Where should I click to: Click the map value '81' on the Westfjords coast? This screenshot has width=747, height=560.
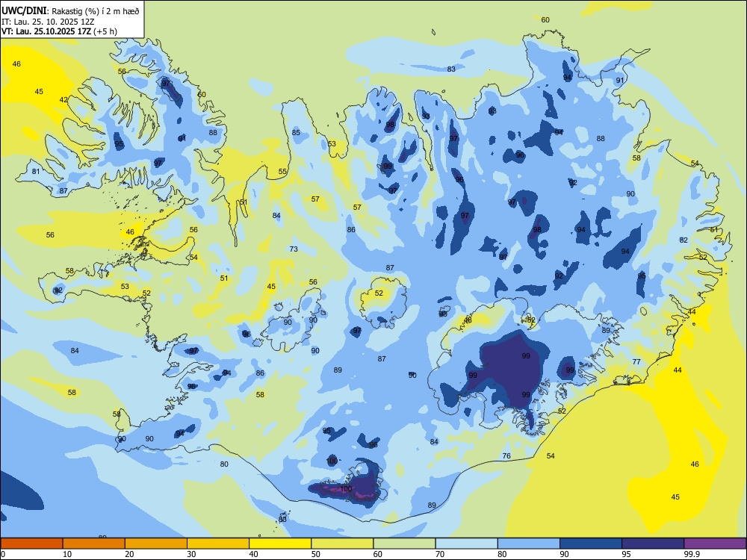(x=36, y=172)
